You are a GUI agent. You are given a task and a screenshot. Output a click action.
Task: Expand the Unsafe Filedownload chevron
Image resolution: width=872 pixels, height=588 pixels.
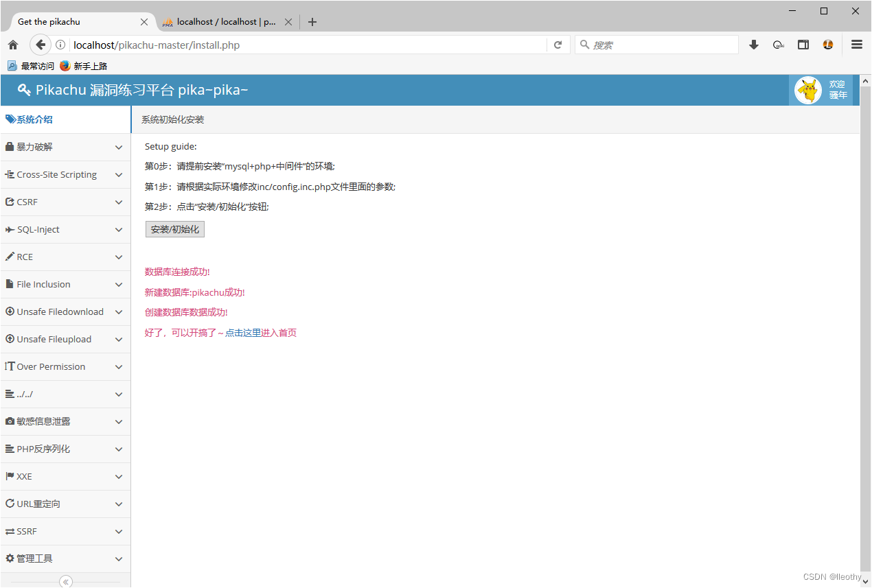point(119,312)
